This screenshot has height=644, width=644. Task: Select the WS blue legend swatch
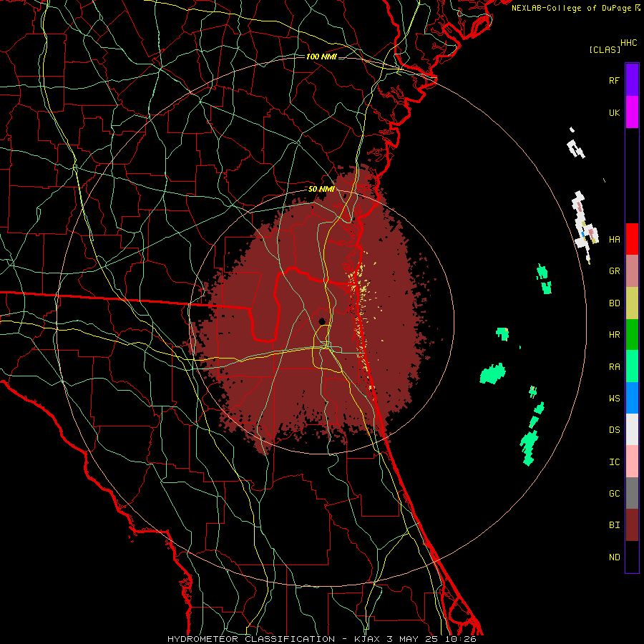pyautogui.click(x=632, y=398)
